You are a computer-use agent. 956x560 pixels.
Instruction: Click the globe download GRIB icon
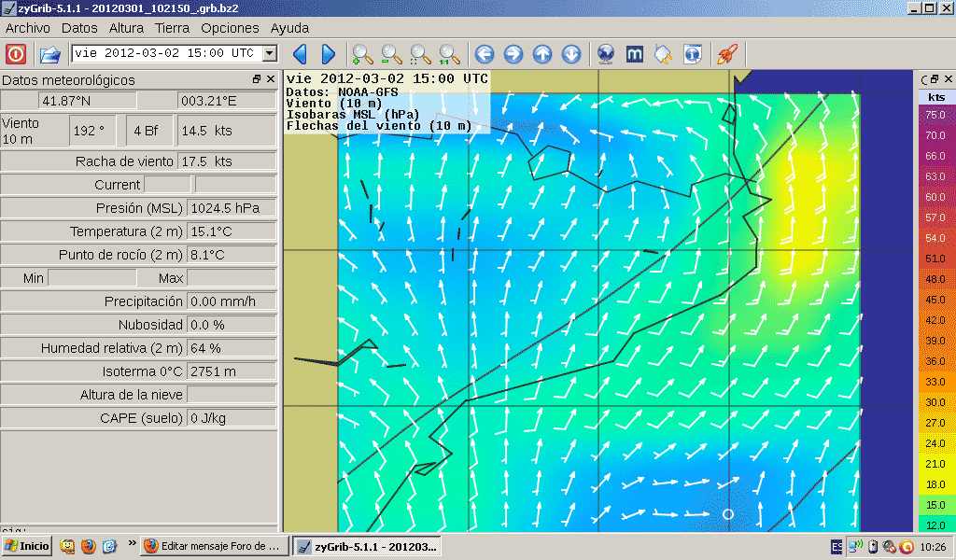point(605,54)
